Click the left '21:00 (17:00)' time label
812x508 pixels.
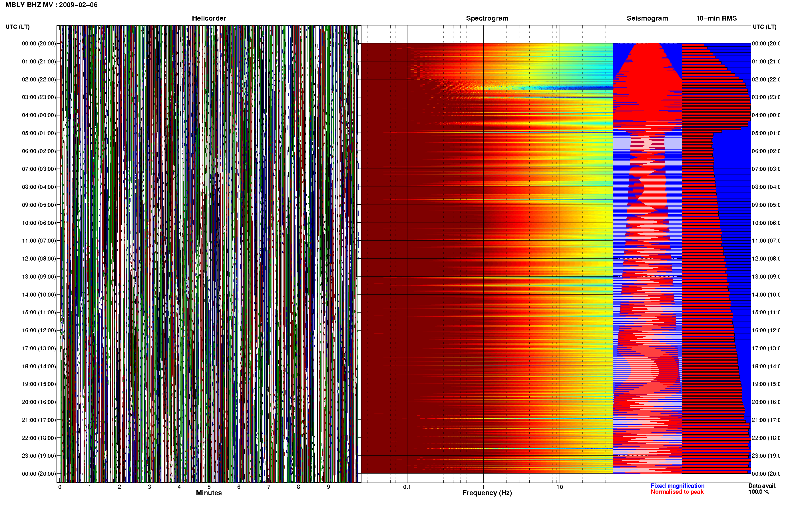click(39, 420)
